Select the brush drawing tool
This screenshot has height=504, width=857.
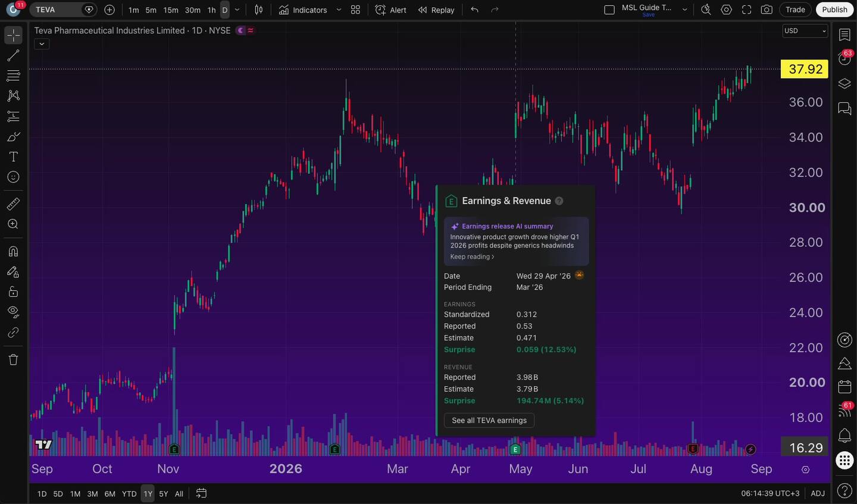pyautogui.click(x=13, y=136)
